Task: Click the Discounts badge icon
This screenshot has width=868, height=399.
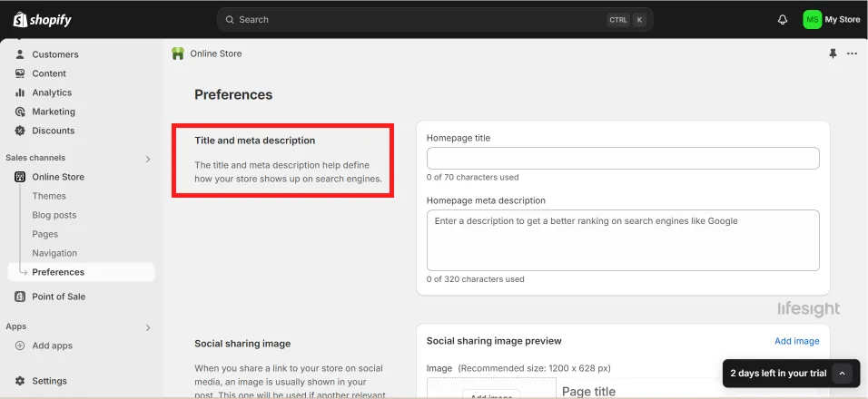Action: (20, 131)
